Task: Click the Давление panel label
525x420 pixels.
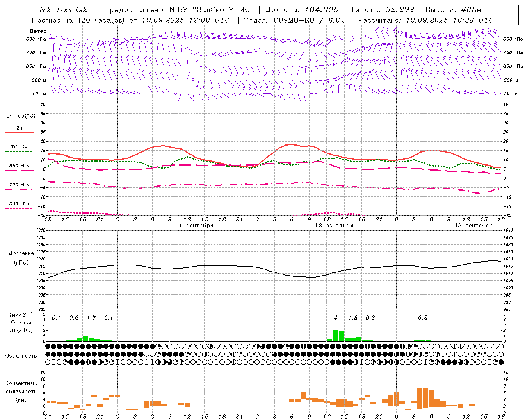Action: [x=21, y=253]
